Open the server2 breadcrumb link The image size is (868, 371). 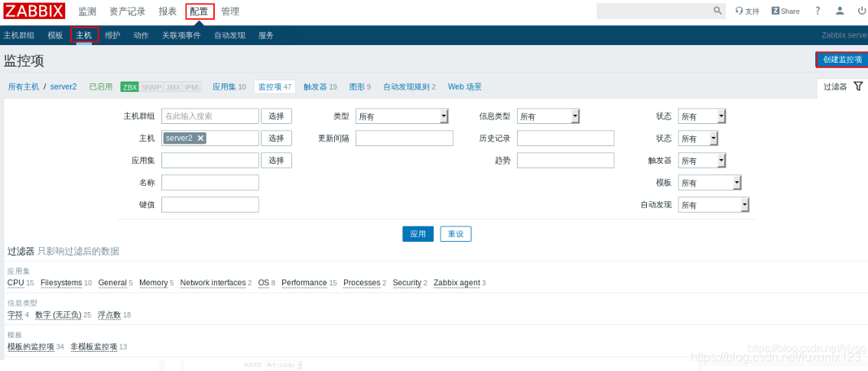coord(63,87)
